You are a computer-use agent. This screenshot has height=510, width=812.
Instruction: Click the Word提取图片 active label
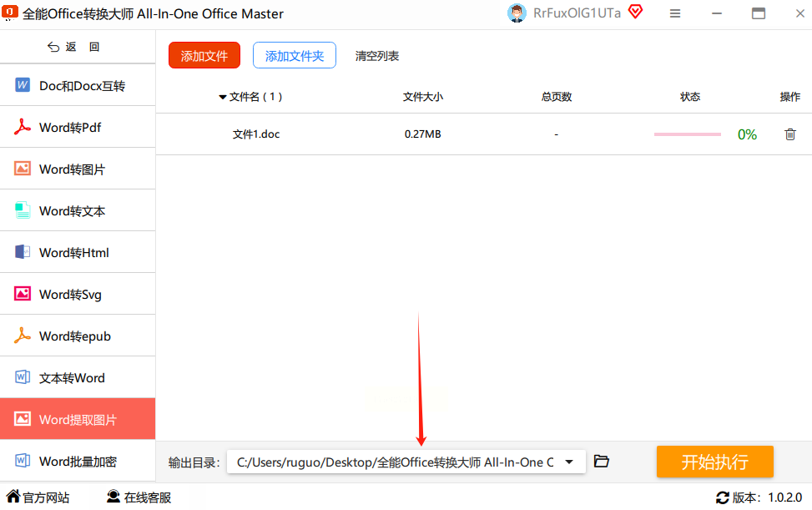(78, 419)
